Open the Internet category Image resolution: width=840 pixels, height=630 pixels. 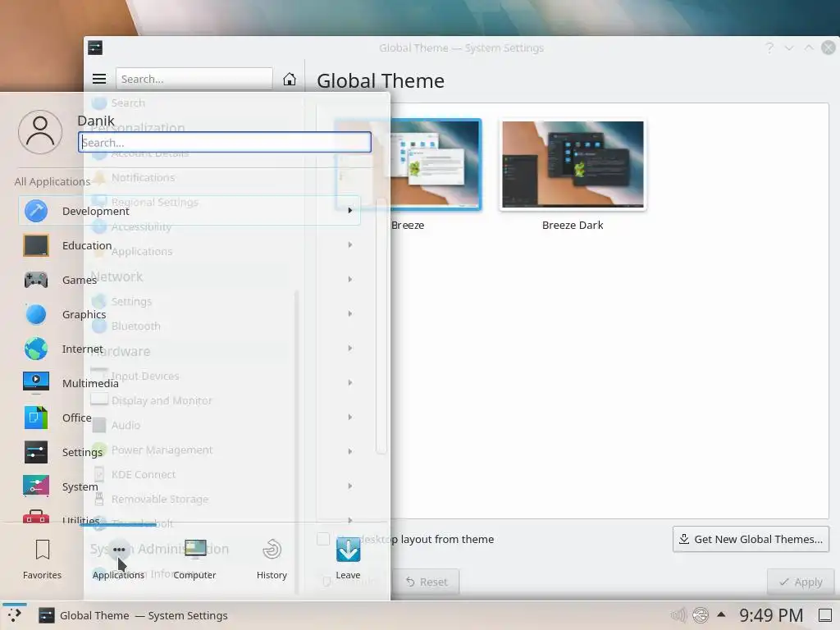pyautogui.click(x=189, y=349)
